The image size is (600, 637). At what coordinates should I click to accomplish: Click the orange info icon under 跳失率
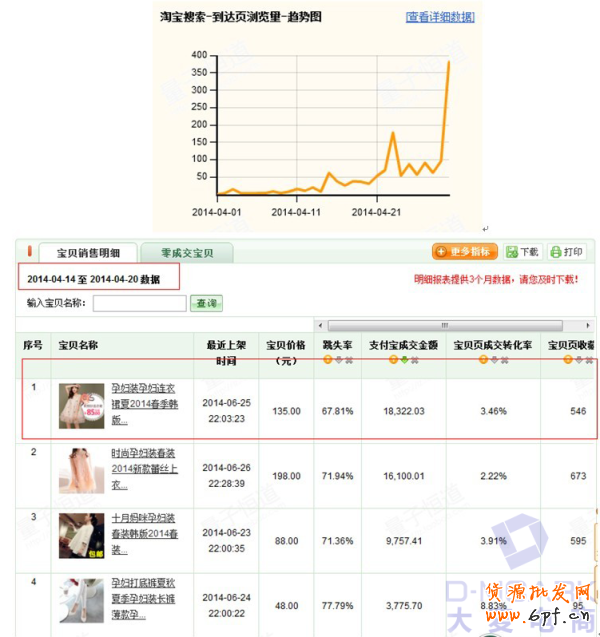(x=326, y=360)
